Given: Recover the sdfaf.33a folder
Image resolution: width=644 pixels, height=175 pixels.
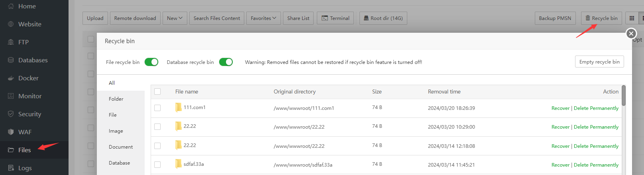Looking at the screenshot, I should [560, 165].
